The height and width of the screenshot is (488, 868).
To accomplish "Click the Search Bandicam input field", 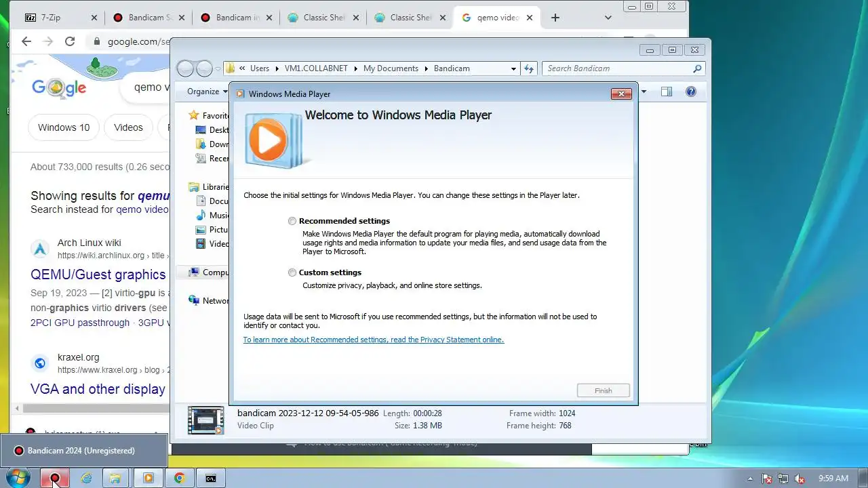I will pos(617,68).
